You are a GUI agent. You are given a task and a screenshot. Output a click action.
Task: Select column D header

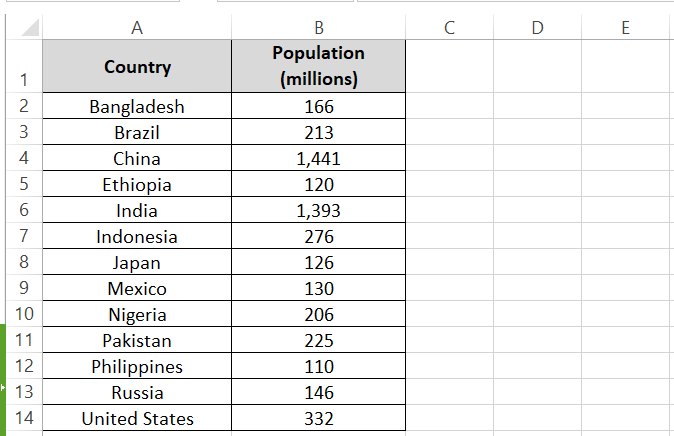click(x=537, y=28)
